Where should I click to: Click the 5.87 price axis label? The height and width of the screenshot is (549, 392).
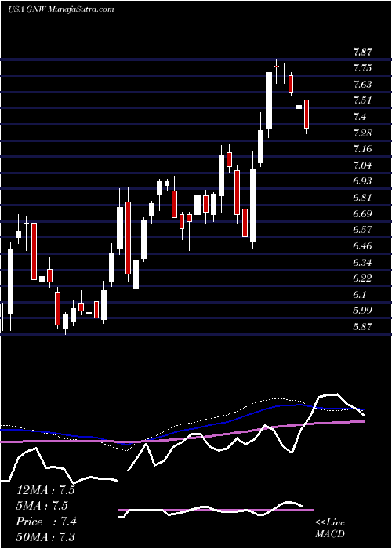(363, 327)
